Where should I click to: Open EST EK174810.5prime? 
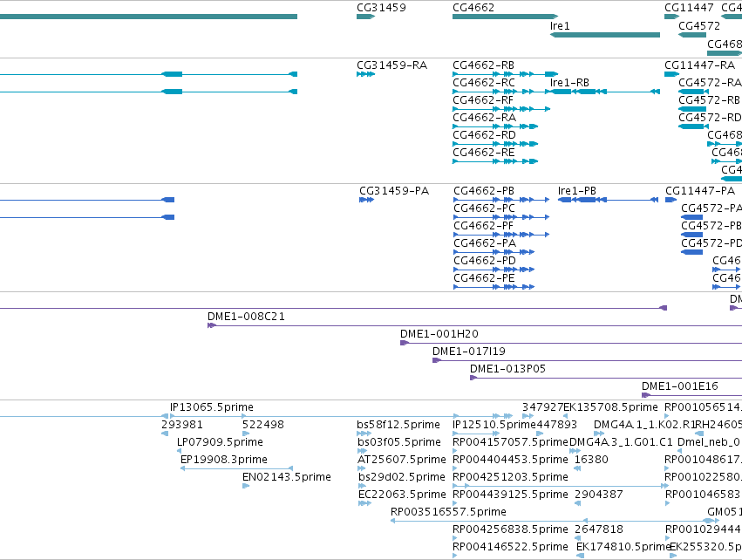click(623, 548)
